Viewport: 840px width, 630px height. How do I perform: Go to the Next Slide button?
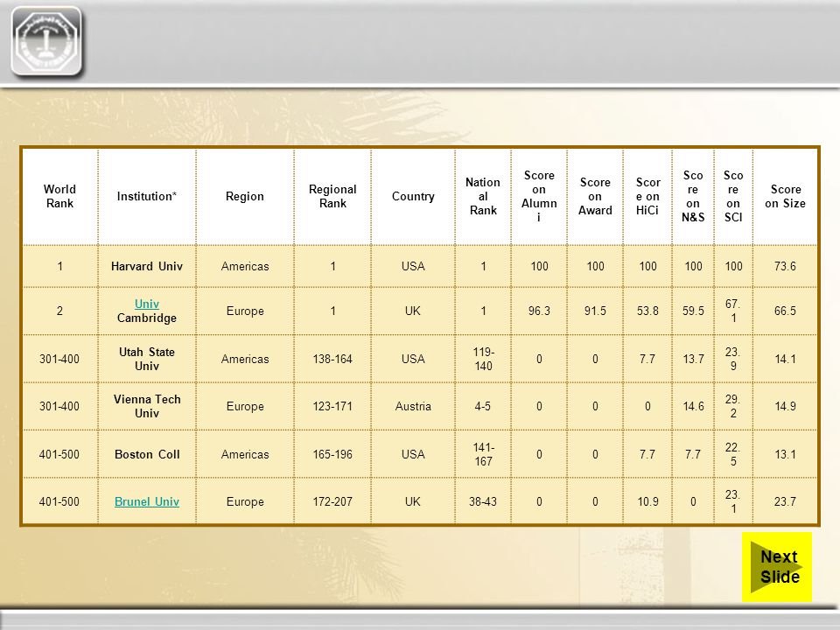(777, 567)
